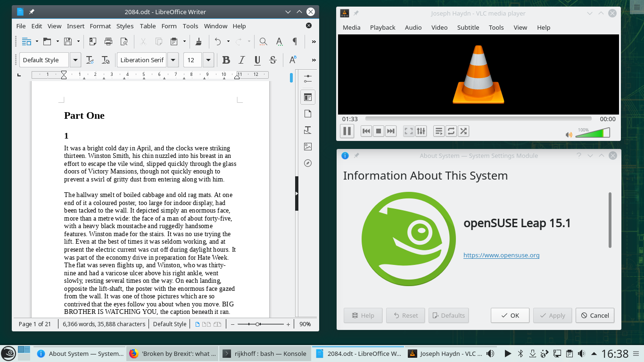The image size is (644, 362).
Task: Toggle formatting marks pilcrow button
Action: click(x=295, y=41)
